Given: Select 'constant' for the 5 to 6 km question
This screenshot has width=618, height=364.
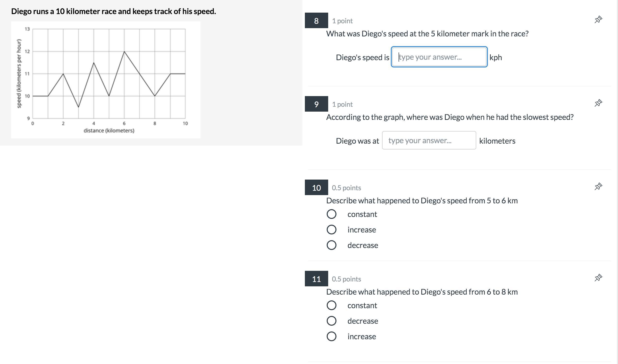Looking at the screenshot, I should coord(331,214).
